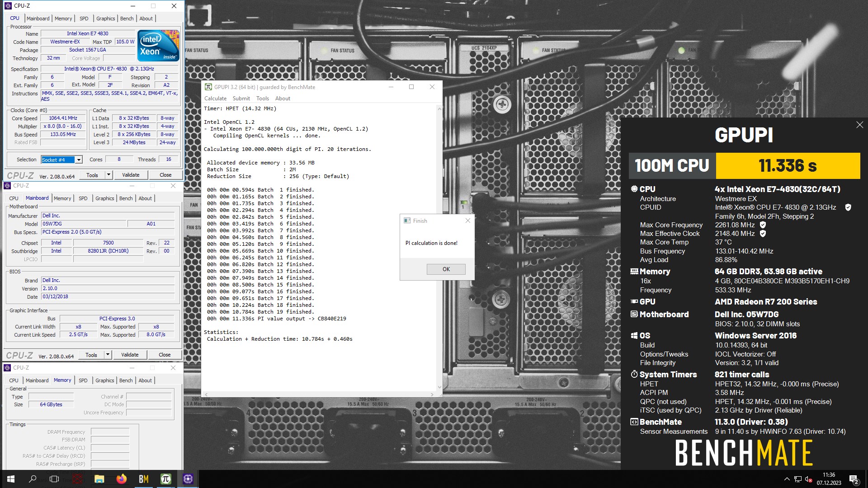The image size is (868, 488).
Task: Close the BenchMate GPUPI result panel
Action: pos(859,125)
